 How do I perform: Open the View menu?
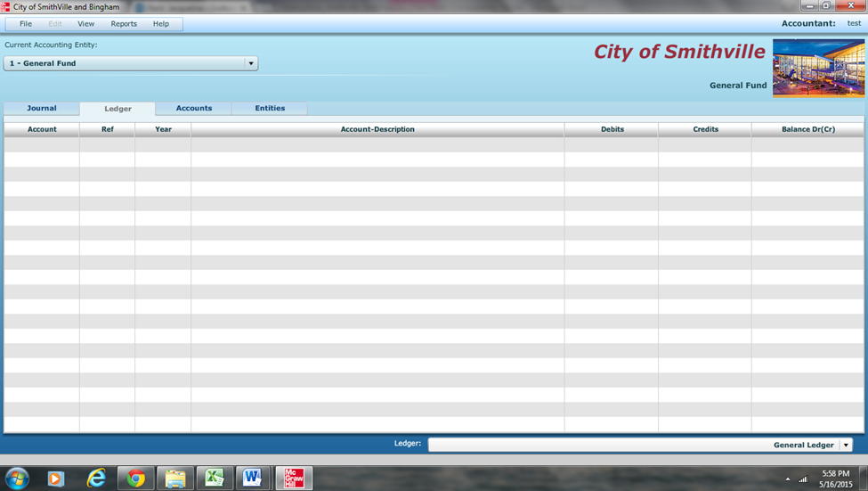(x=85, y=24)
